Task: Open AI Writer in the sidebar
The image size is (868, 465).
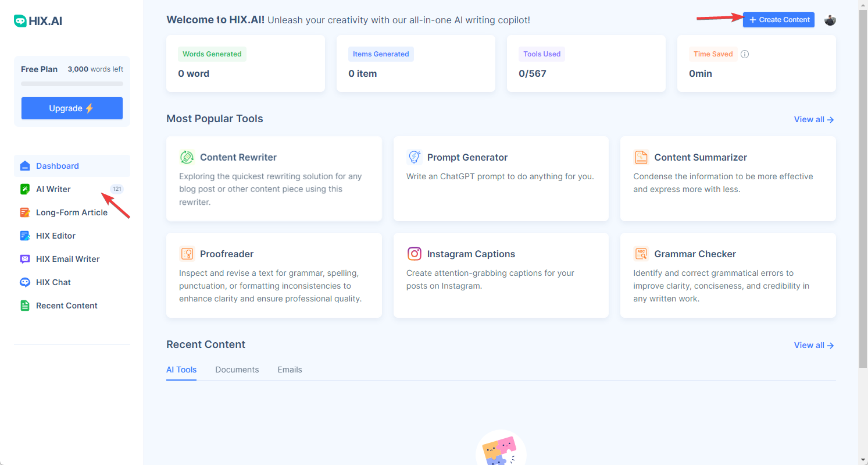Action: (x=72, y=189)
